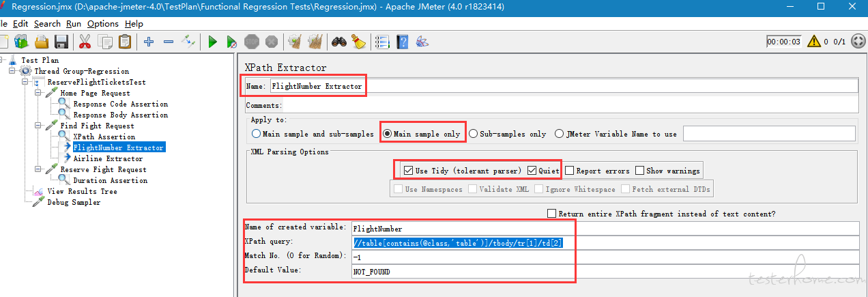Click the Expand All plus icon
This screenshot has width=868, height=297.
149,42
